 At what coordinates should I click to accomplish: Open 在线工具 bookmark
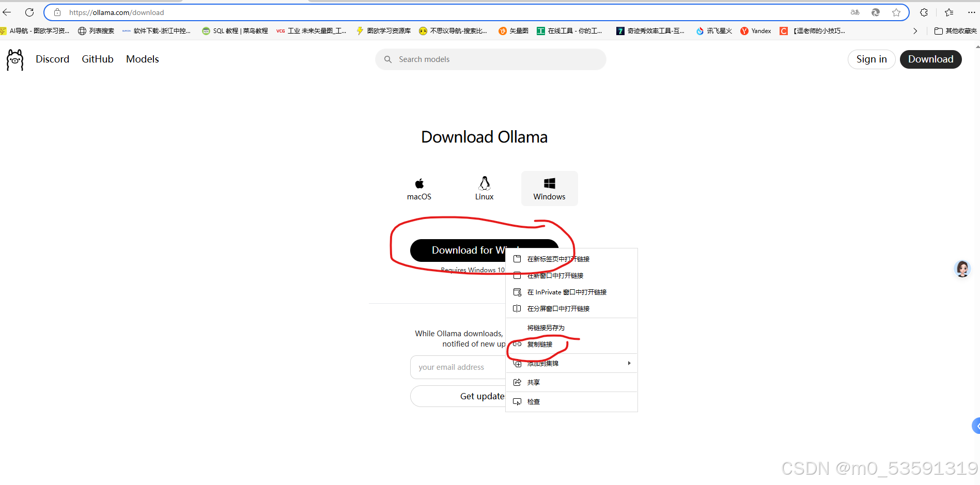click(x=569, y=31)
